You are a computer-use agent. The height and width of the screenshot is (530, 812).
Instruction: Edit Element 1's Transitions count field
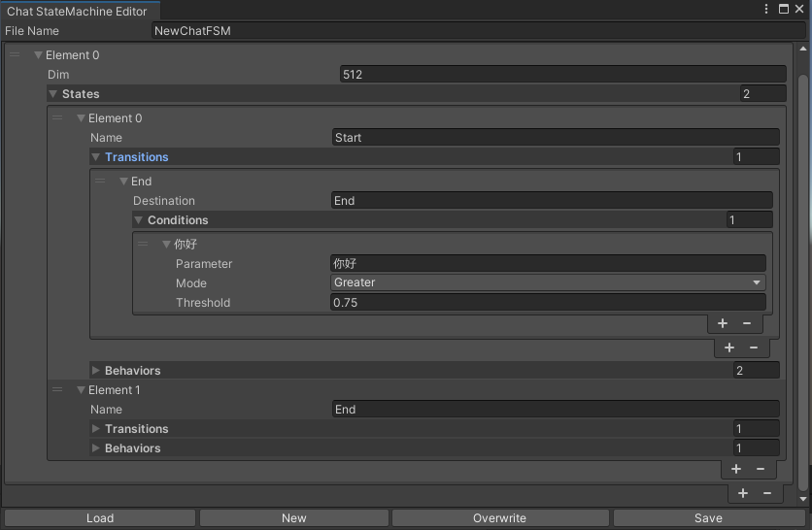[x=756, y=428]
